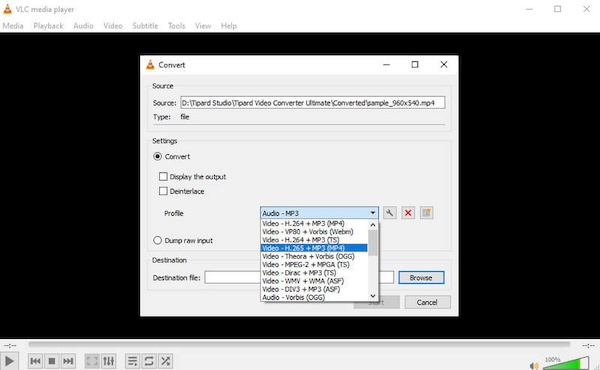600x370 pixels.
Task: Enable Display the output checkbox
Action: pos(163,176)
